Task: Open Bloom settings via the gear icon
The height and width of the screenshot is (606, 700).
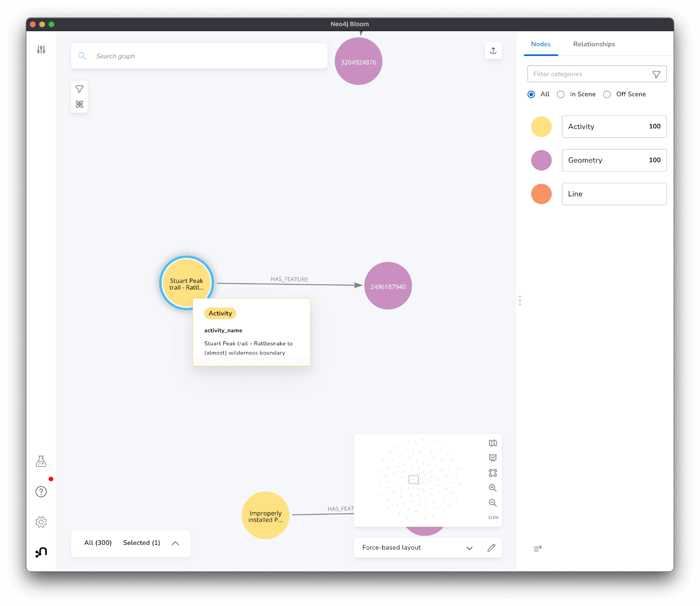Action: [x=41, y=522]
